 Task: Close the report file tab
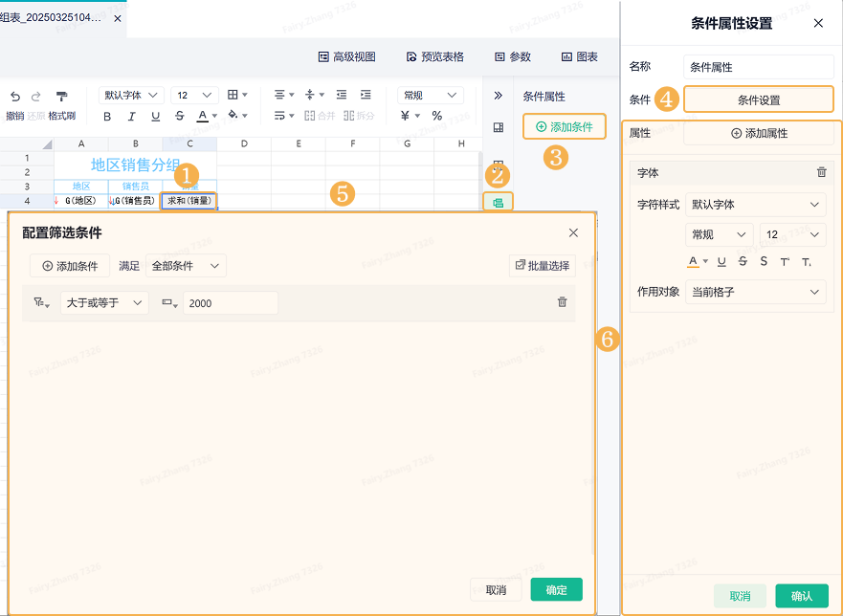point(118,18)
